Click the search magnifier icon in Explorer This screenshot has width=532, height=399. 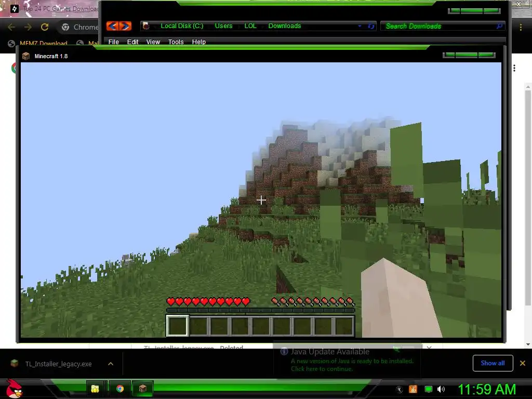point(499,26)
